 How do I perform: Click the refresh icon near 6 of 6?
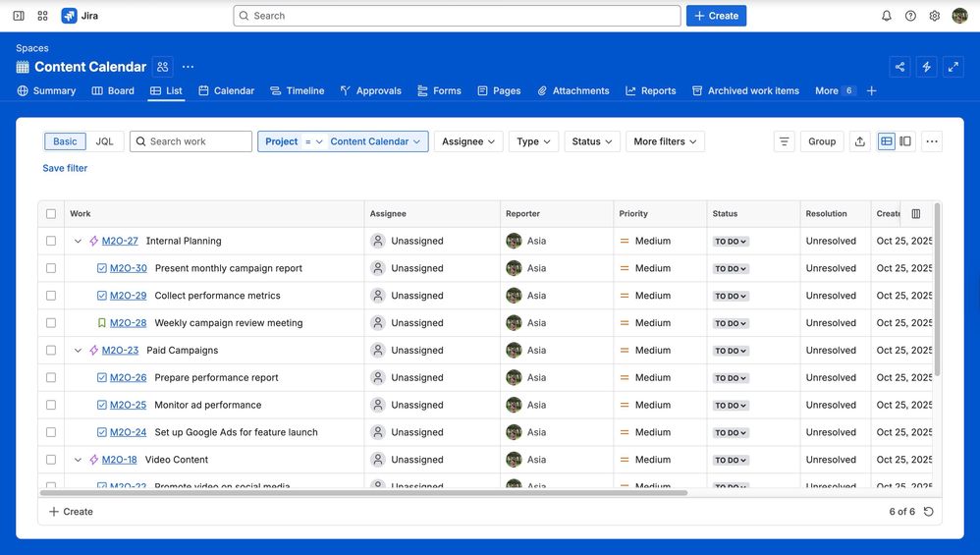point(929,512)
